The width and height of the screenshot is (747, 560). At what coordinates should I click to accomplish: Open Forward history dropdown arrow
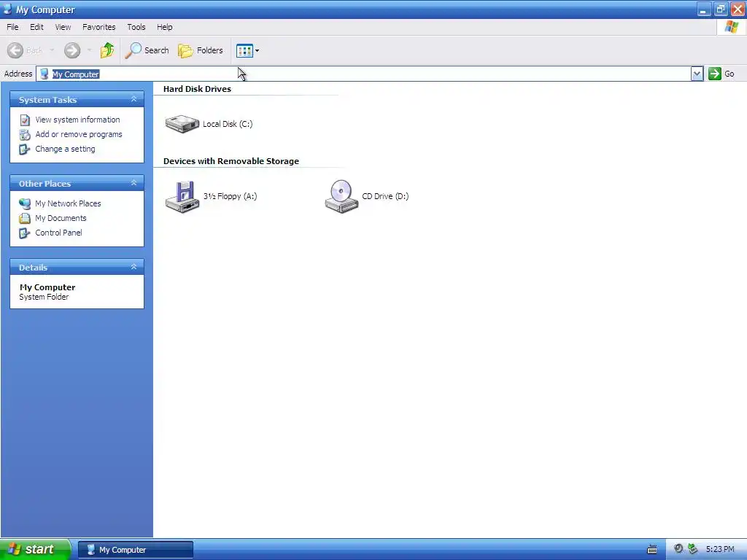(x=89, y=50)
